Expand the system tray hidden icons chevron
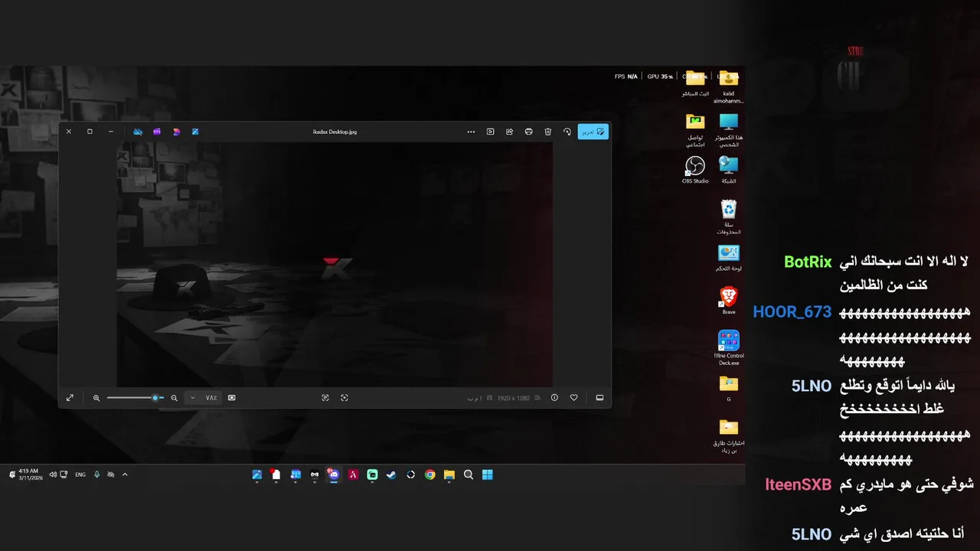 tap(125, 474)
